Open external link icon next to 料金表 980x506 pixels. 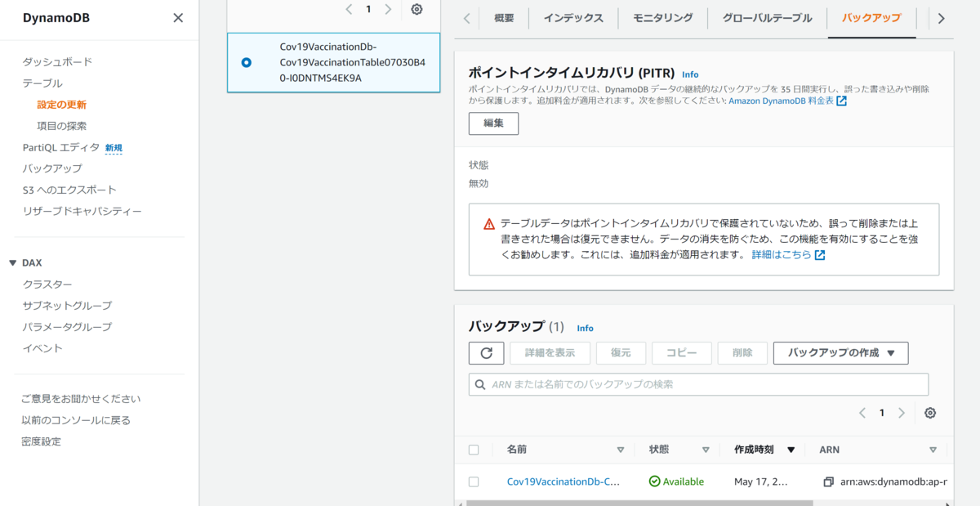coord(841,101)
